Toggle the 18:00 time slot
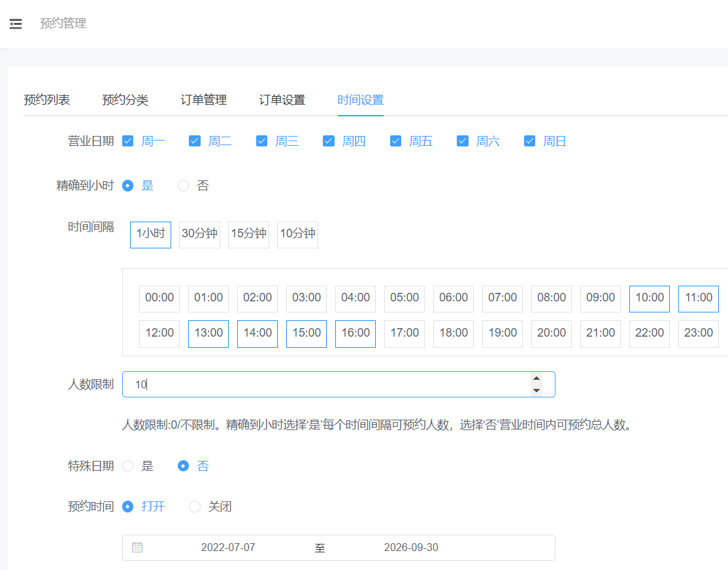 [x=454, y=334]
